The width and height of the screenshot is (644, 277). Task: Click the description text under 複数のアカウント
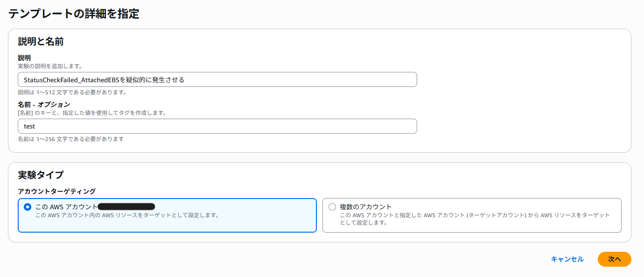pos(475,219)
